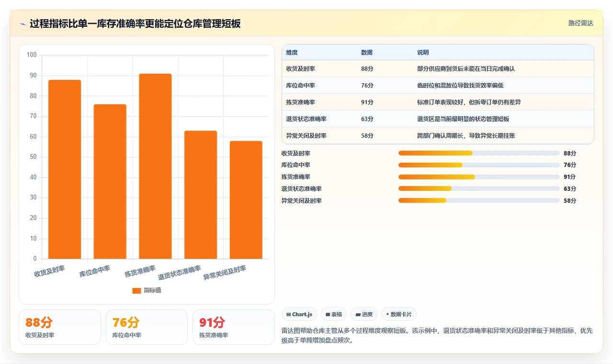Click description 跨部门确认周期长，导致异常长期挂账

coord(466,136)
